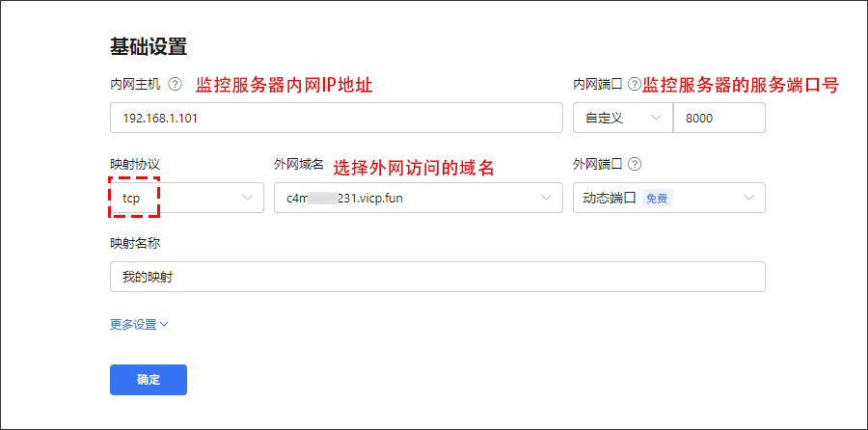Click the 确定 confirm button
Viewport: 868px width, 430px height.
click(x=149, y=380)
